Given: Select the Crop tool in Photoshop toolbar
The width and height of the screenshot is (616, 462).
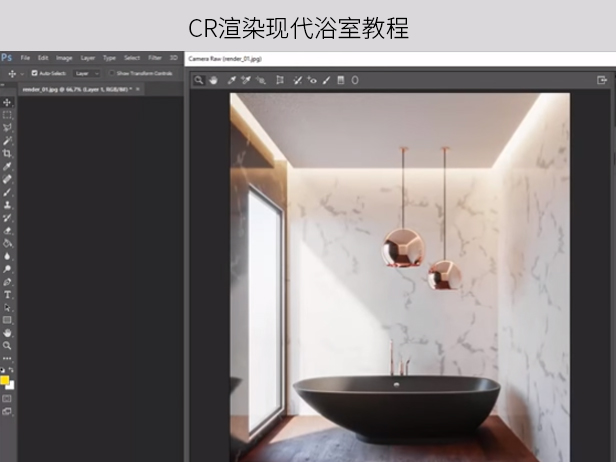Looking at the screenshot, I should [x=7, y=153].
